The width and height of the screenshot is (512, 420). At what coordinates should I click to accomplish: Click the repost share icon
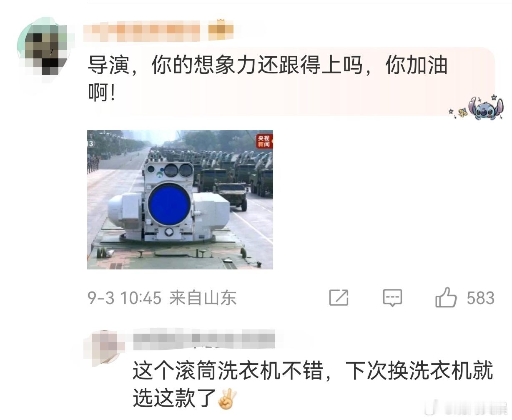(x=339, y=298)
